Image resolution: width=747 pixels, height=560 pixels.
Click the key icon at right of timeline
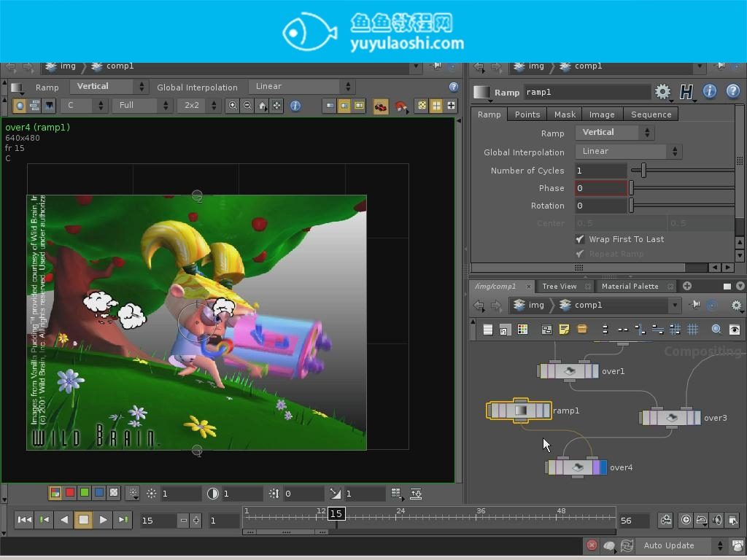665,520
